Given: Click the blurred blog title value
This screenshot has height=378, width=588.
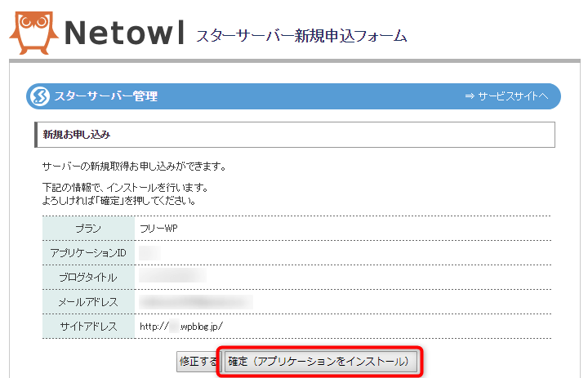Looking at the screenshot, I should point(171,277).
